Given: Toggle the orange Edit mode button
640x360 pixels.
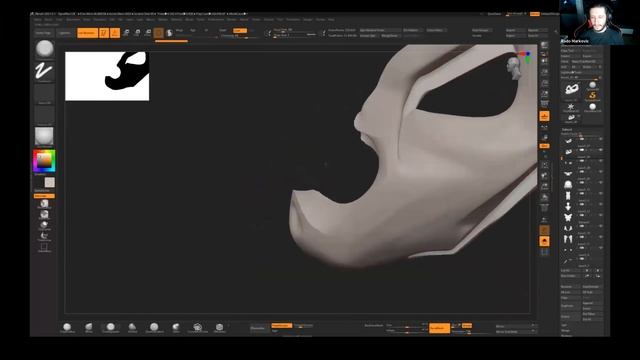Looking at the screenshot, I should (x=104, y=33).
